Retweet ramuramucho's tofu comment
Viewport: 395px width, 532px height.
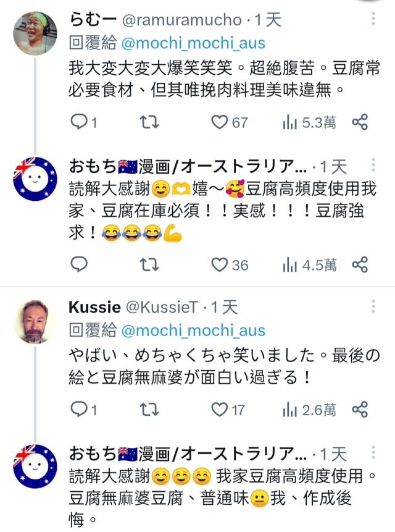click(149, 122)
